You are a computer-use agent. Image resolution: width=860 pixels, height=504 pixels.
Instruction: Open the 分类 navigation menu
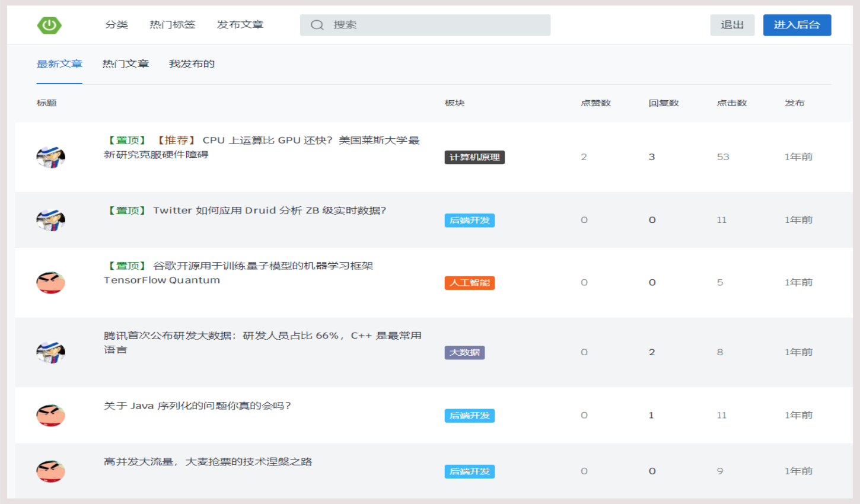click(x=116, y=25)
